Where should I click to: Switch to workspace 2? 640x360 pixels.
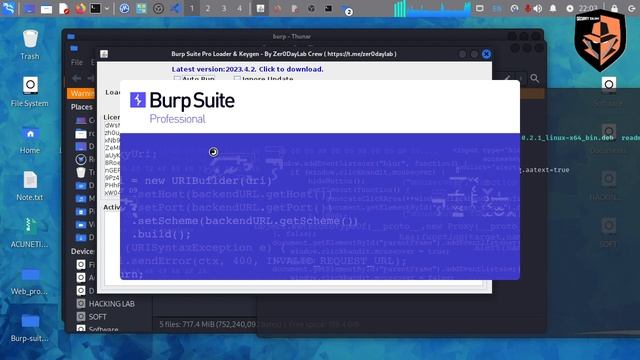(x=208, y=8)
